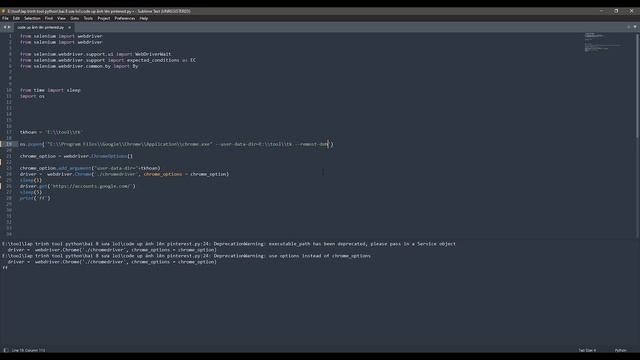Open the Find menu
Image resolution: width=640 pixels, height=360 pixels.
(49, 18)
